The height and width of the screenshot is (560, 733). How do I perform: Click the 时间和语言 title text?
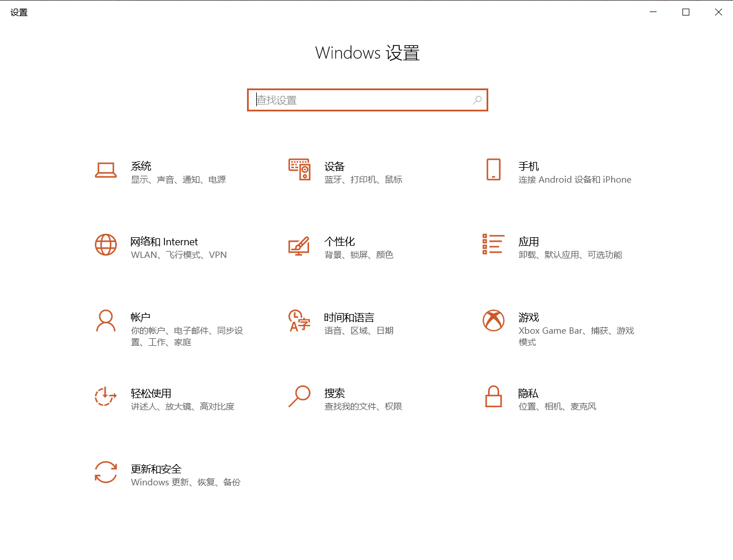point(349,318)
